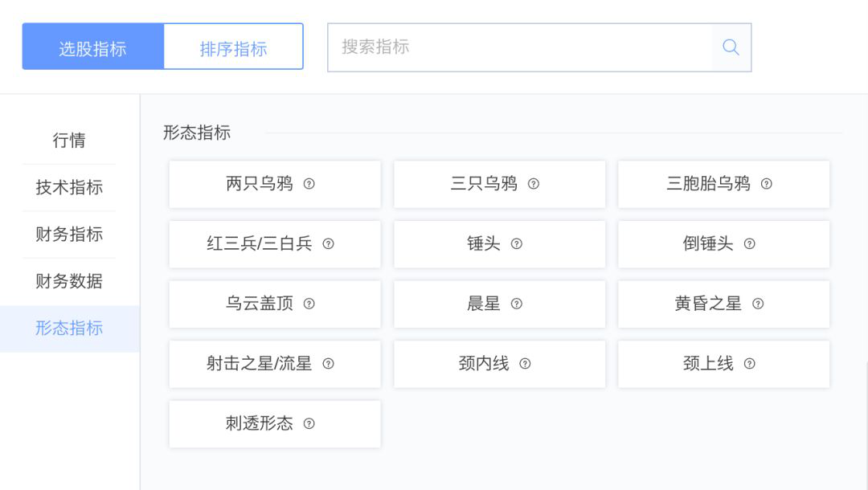Click help icon next to 刺透形态

pos(309,424)
